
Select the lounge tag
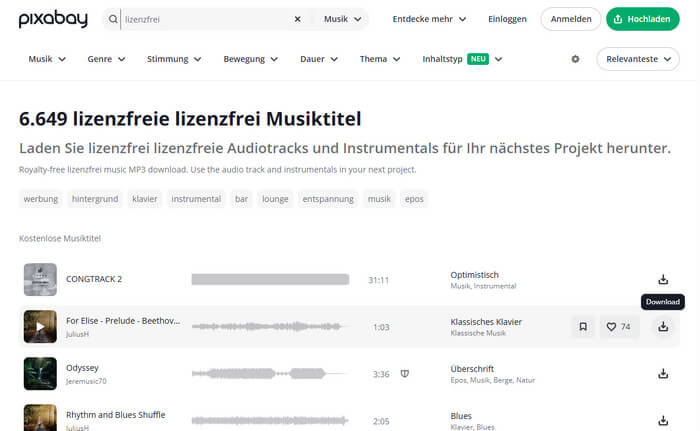click(275, 199)
